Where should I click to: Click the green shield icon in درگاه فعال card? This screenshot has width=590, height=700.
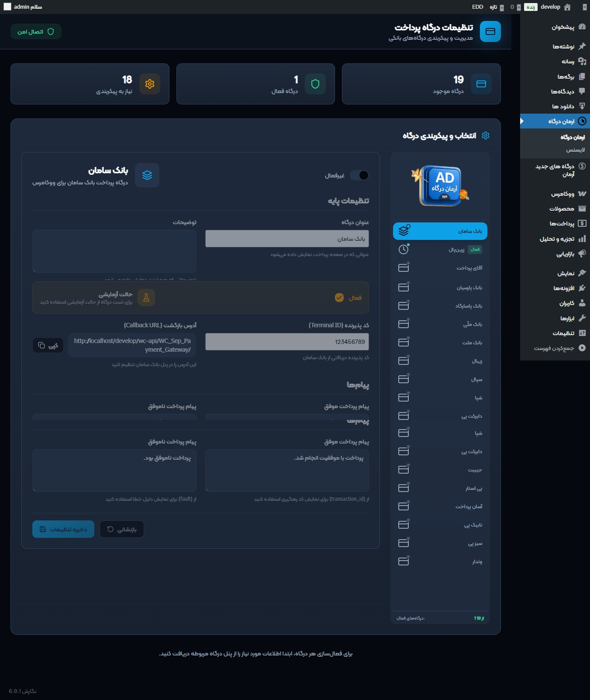[315, 84]
